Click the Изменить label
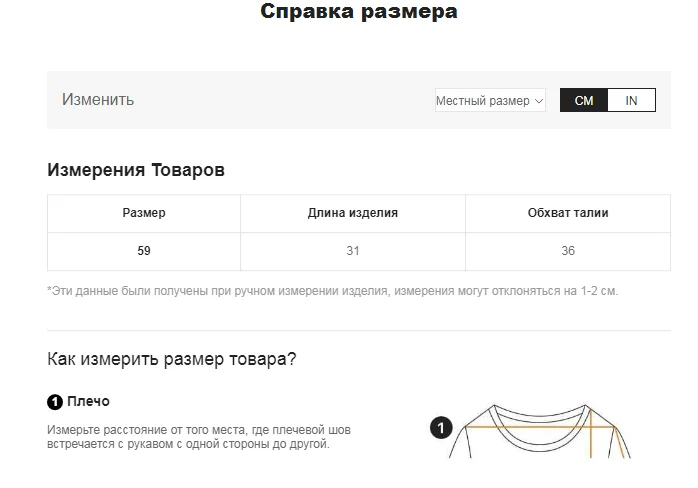 click(x=98, y=99)
